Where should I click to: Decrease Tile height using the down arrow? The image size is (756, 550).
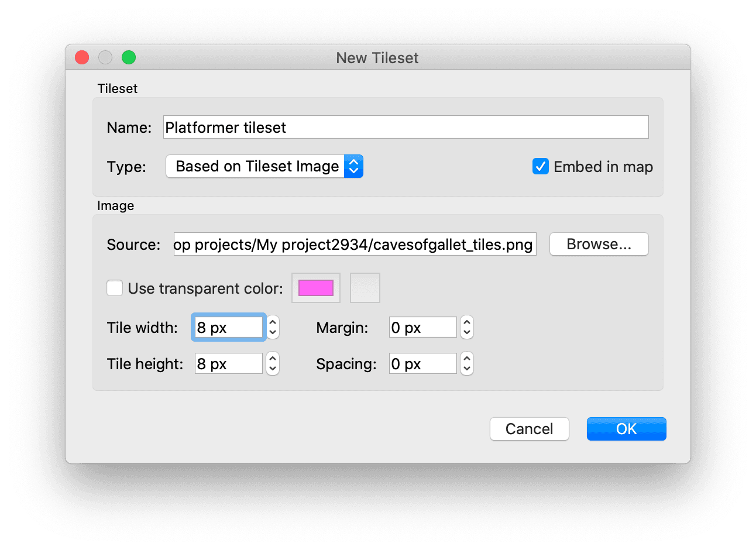[273, 369]
